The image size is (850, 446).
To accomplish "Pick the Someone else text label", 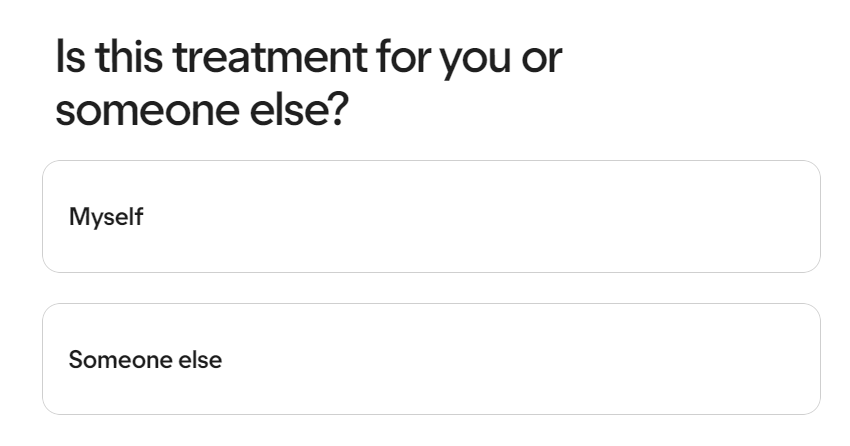I will (145, 360).
